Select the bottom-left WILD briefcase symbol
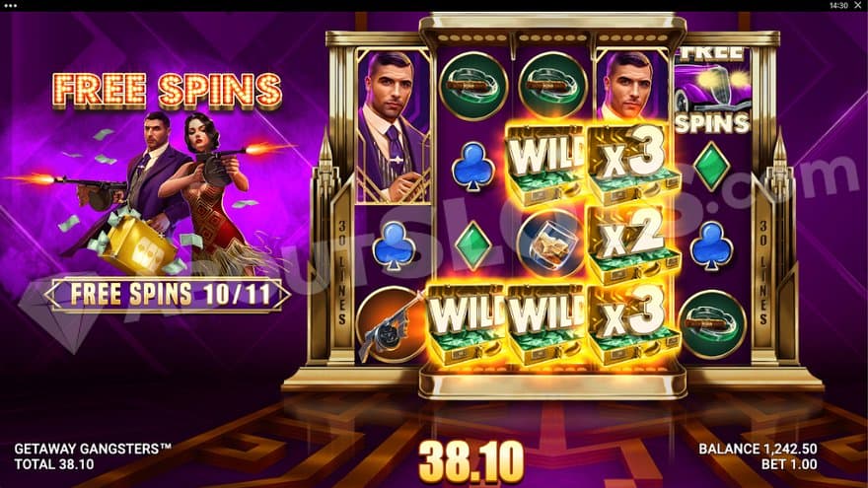 point(467,323)
